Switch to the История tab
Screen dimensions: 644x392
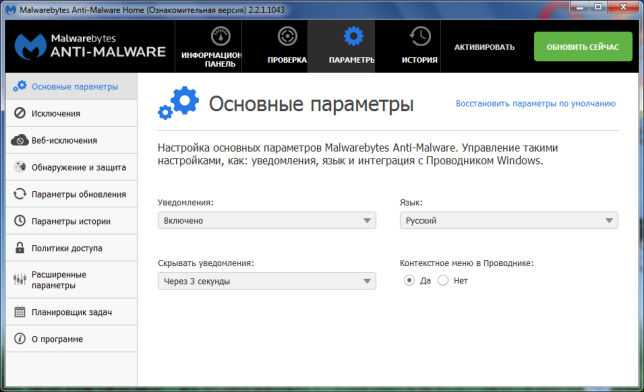pos(408,46)
